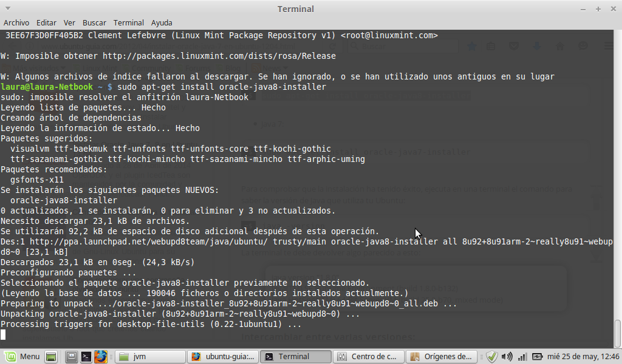Open the Editar menu
The width and height of the screenshot is (622, 364).
(x=46, y=23)
